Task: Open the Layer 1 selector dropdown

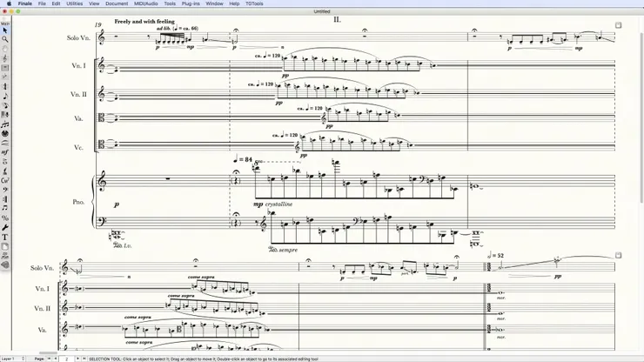Action: click(x=13, y=359)
